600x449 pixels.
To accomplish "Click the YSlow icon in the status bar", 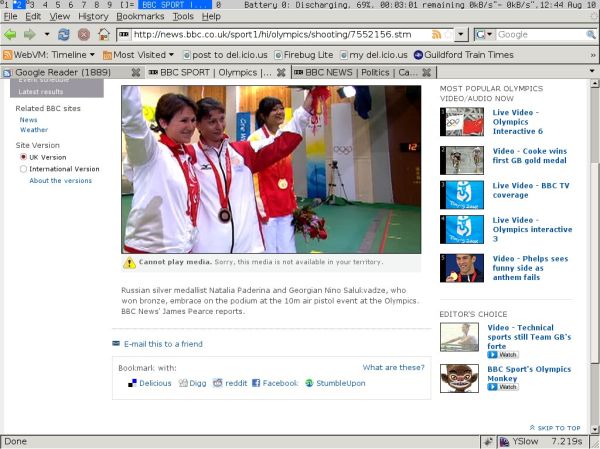I will [504, 442].
